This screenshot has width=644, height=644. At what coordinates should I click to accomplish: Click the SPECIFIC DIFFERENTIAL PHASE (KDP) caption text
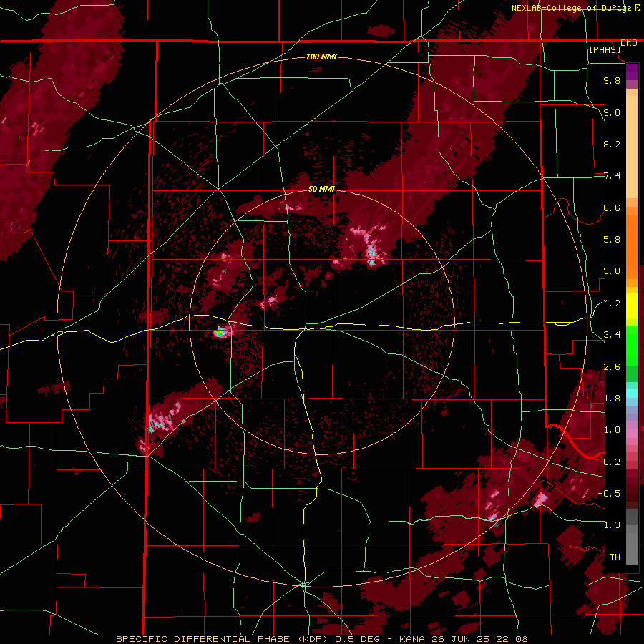tap(223, 639)
